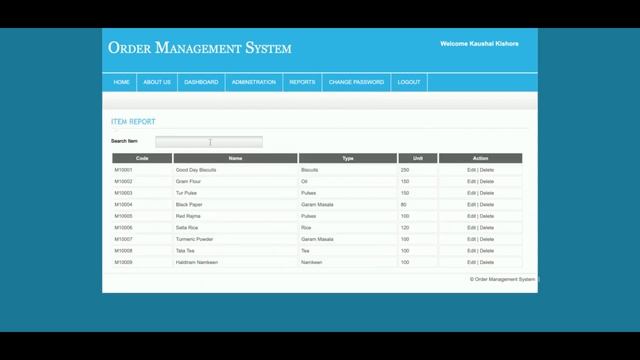Select item code M10001
Screen dimensions: 640x360
tap(123, 170)
